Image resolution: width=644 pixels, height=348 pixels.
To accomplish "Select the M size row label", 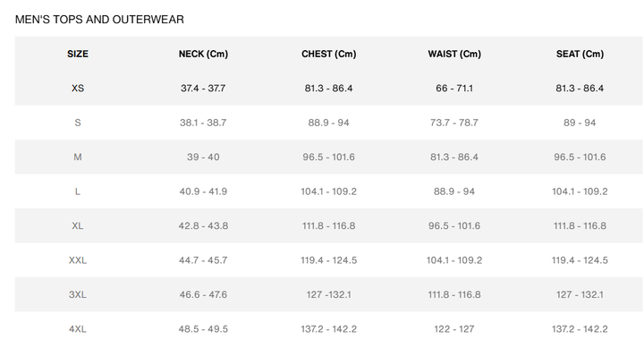I will tap(78, 157).
